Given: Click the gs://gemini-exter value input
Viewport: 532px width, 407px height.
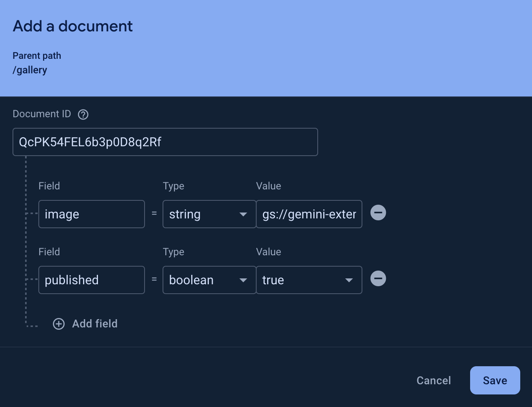Looking at the screenshot, I should pyautogui.click(x=309, y=214).
